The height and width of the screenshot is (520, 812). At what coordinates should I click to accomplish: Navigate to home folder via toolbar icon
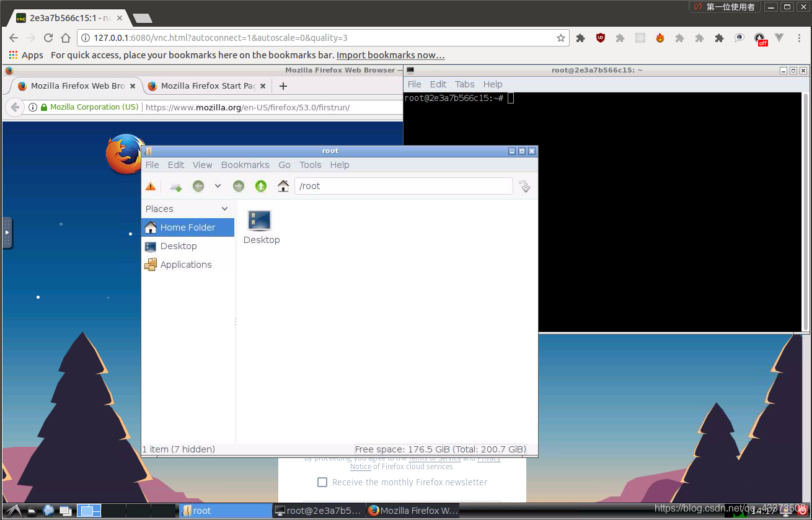click(x=283, y=185)
